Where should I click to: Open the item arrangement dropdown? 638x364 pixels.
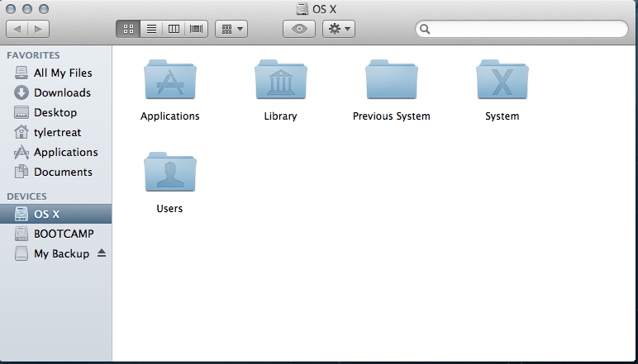coord(231,29)
